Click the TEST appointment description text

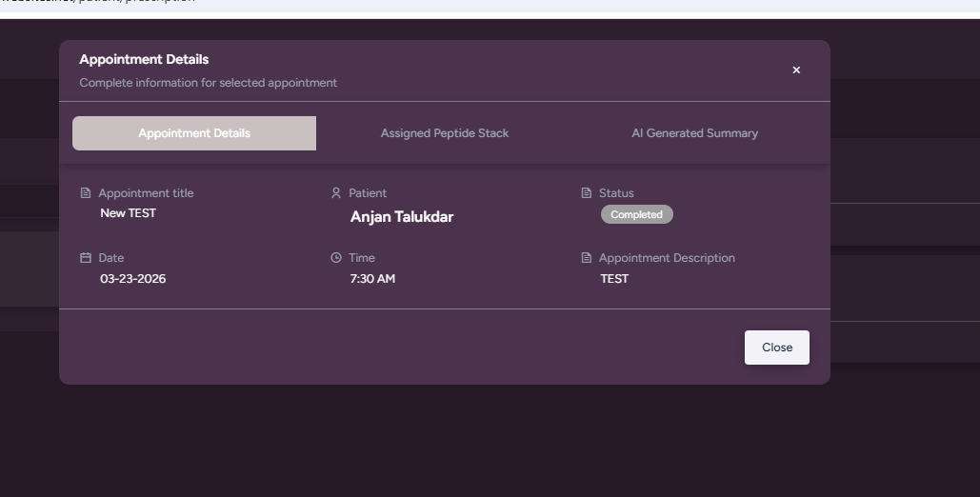[614, 279]
